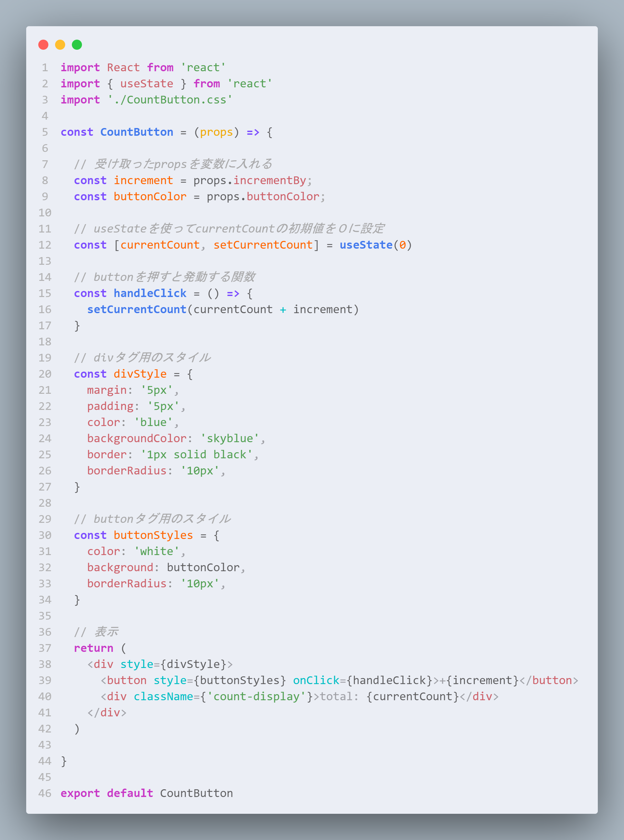The height and width of the screenshot is (840, 624).
Task: Click 'buttonStyles' declaration on line 30
Action: (x=153, y=535)
